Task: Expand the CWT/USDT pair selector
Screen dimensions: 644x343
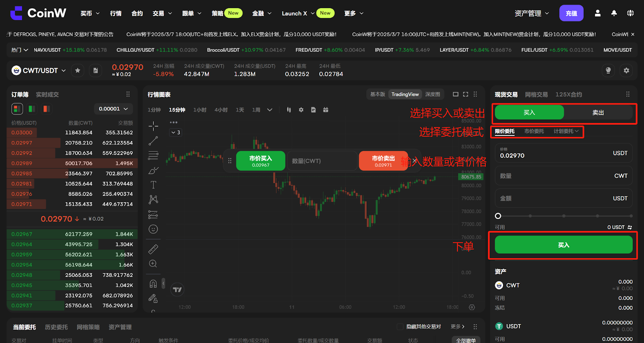Action: tap(64, 70)
